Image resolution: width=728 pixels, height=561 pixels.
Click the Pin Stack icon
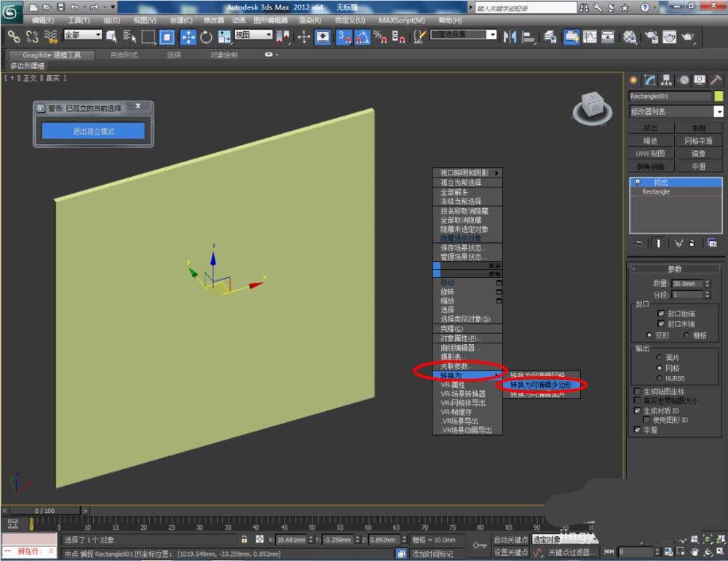[x=638, y=243]
